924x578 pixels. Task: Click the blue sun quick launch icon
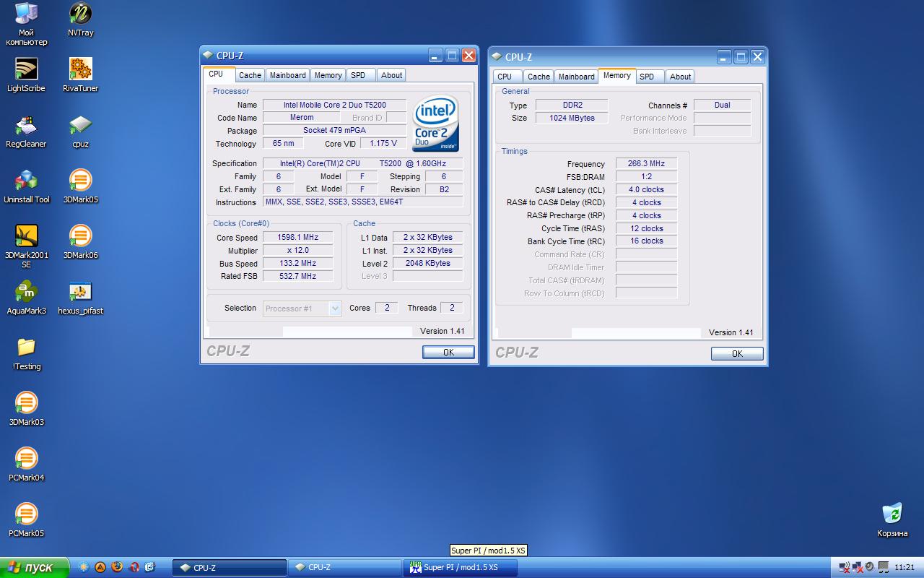pos(84,567)
